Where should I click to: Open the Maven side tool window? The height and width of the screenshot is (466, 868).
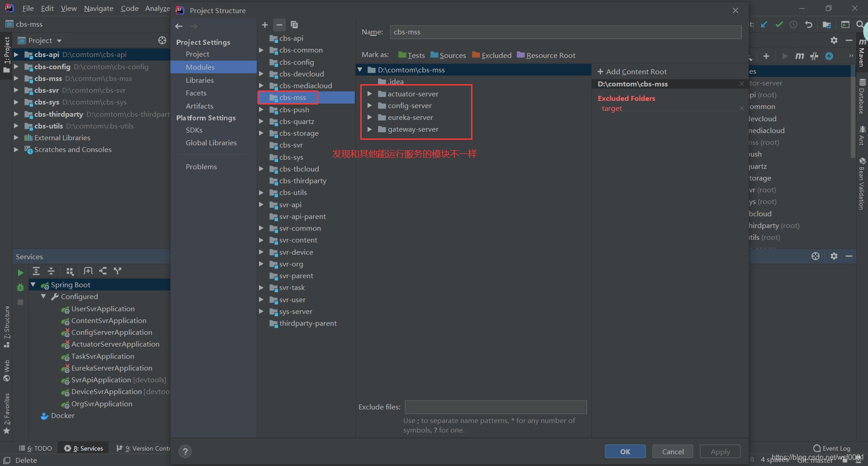[x=862, y=53]
